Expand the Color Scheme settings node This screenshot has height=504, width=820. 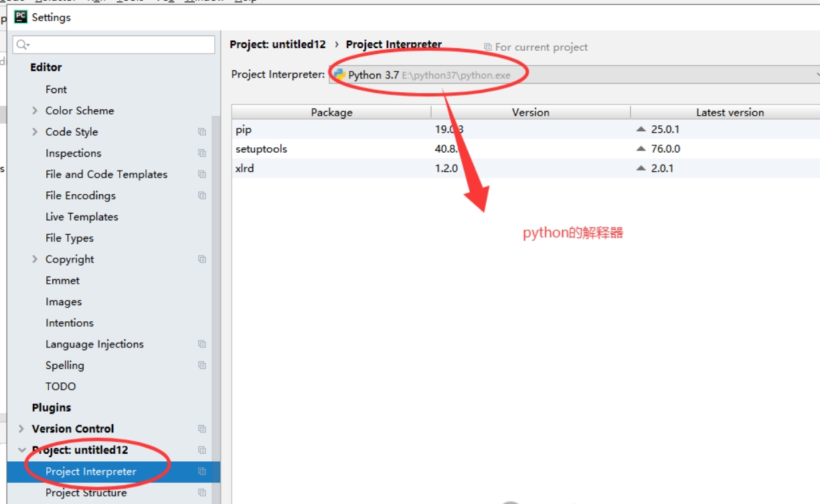(35, 110)
